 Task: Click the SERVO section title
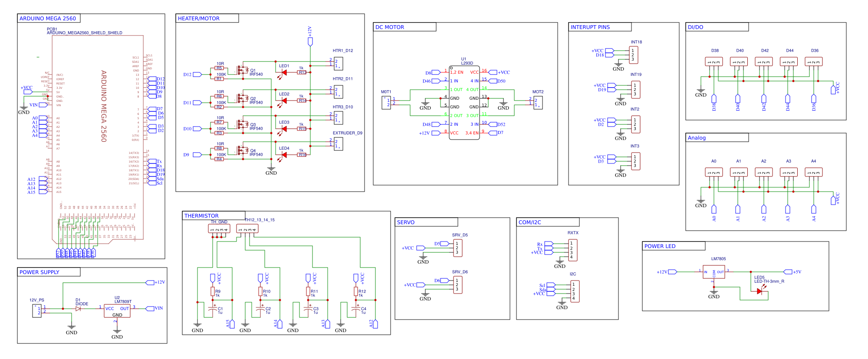click(x=406, y=222)
